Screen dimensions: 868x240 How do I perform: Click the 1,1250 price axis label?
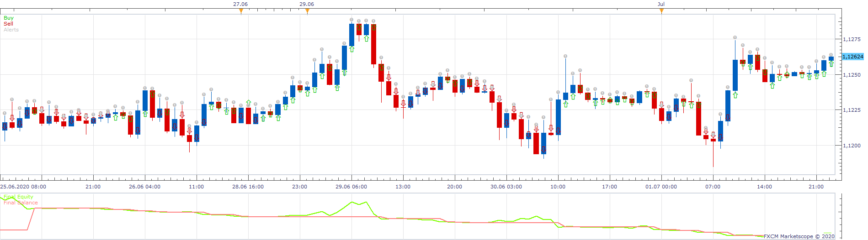point(852,75)
